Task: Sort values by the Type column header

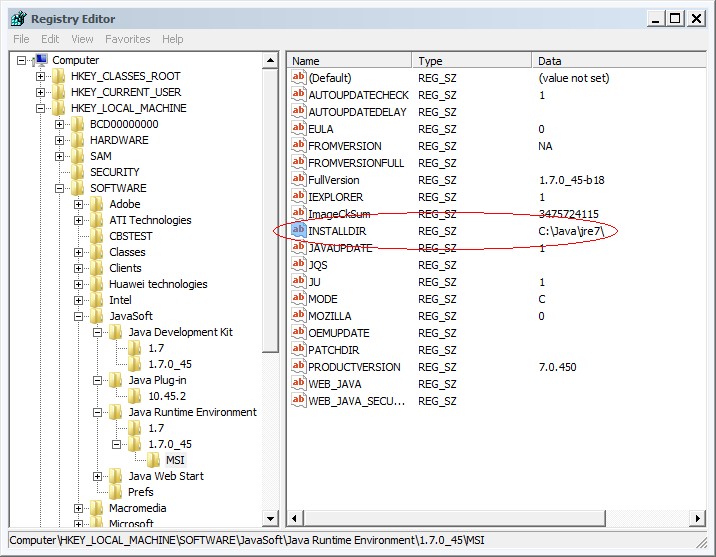Action: [472, 61]
